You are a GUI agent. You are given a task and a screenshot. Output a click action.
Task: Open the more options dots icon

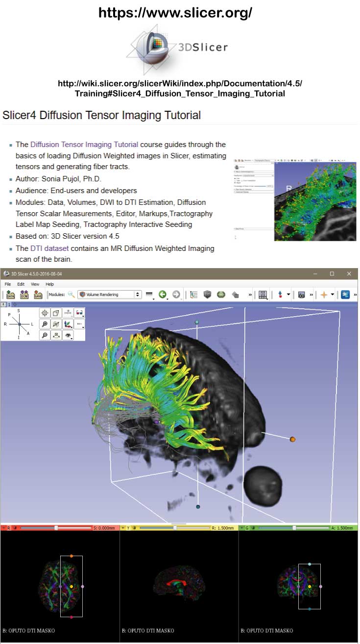[79, 324]
